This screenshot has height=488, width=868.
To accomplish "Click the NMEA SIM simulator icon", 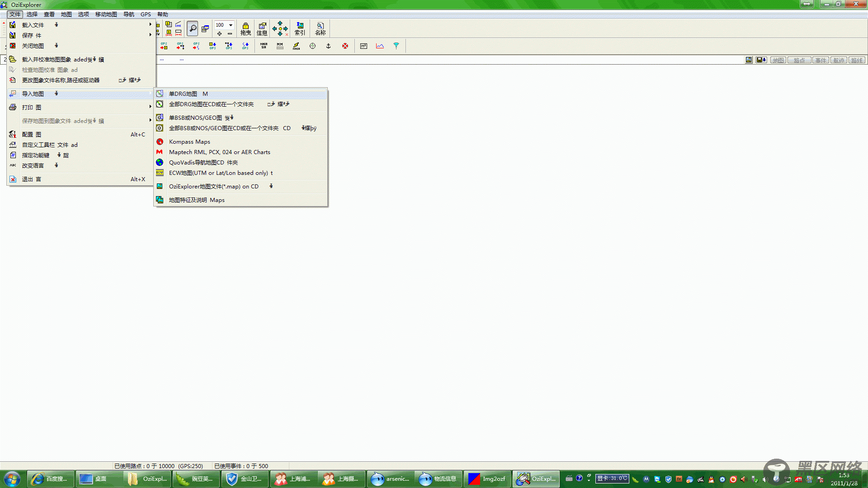I will click(264, 46).
